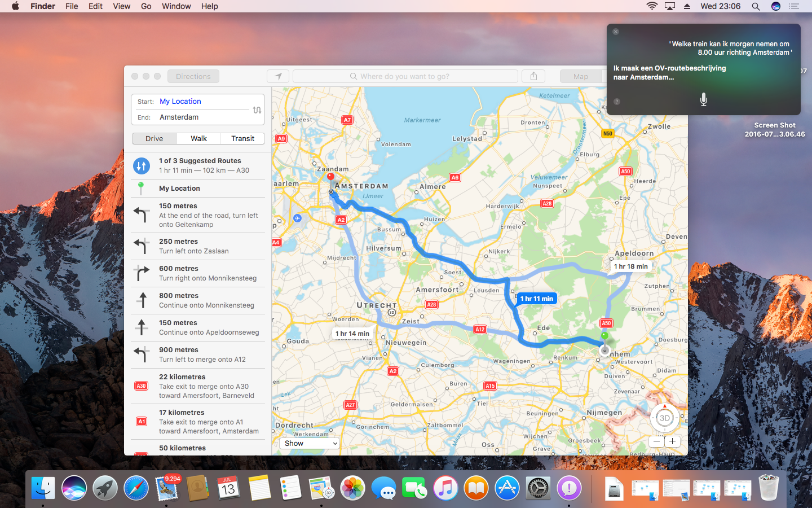812x508 pixels.
Task: Open Calendar from the Dock
Action: [x=228, y=488]
